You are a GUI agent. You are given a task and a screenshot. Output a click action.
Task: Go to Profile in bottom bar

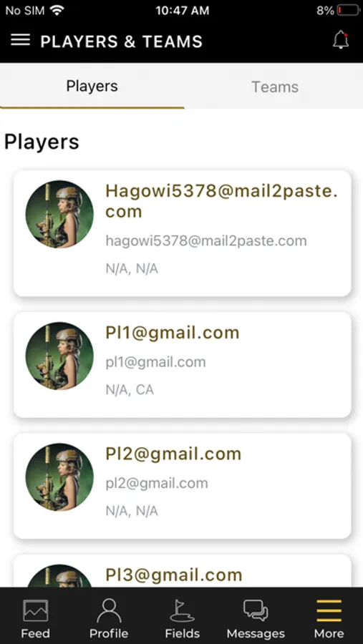[x=109, y=611]
